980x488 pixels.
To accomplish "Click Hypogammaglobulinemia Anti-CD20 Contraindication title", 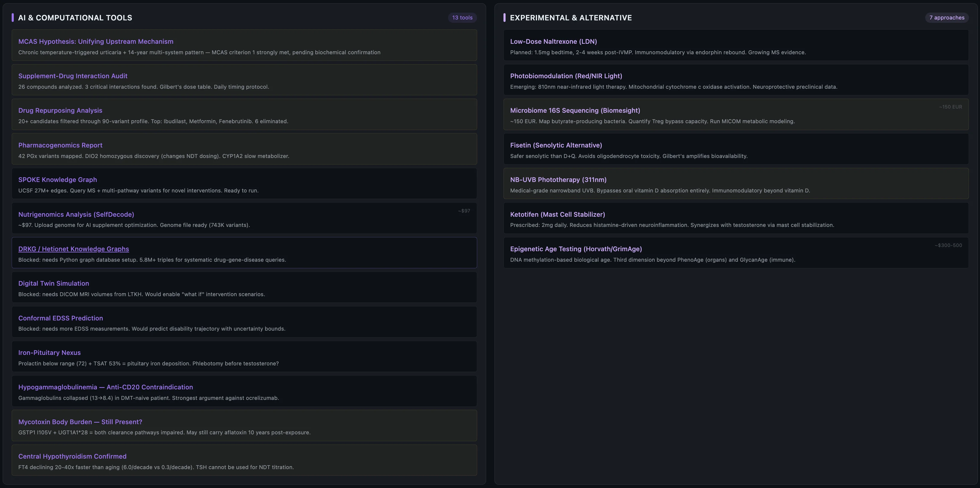I will tap(105, 387).
